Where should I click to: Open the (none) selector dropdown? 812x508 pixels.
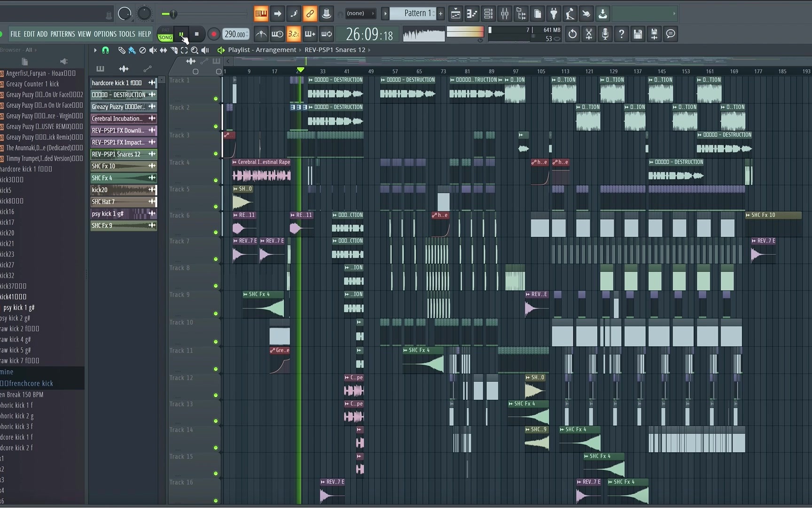pos(360,14)
